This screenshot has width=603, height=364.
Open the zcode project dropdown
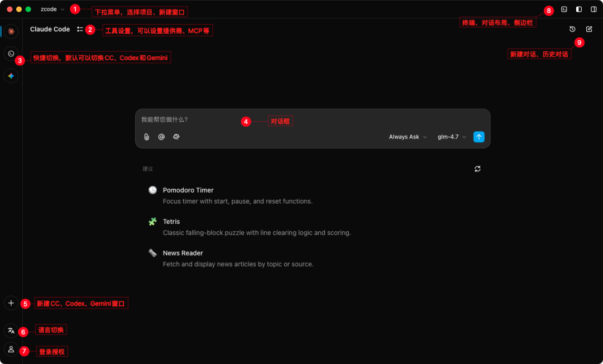tap(52, 9)
